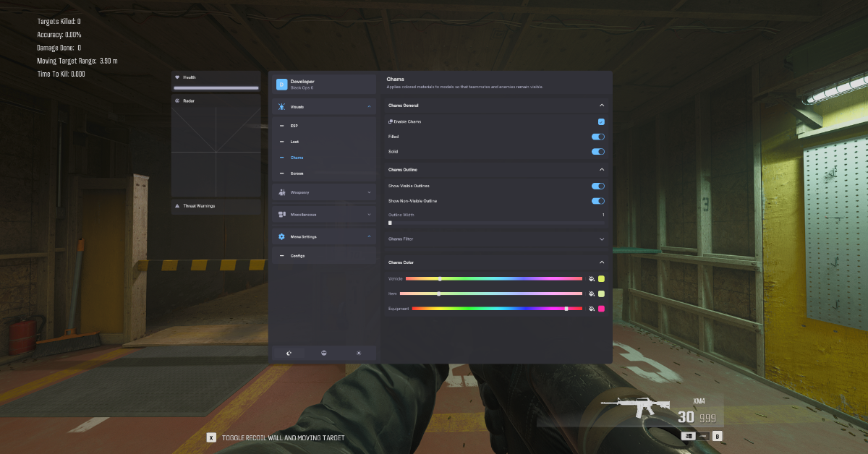This screenshot has width=868, height=454.
Task: Turn off the Show Visible Outlines toggle
Action: pyautogui.click(x=598, y=186)
